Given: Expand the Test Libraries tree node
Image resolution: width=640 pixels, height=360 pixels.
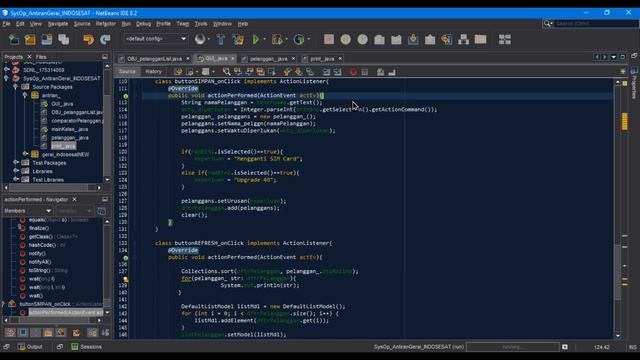Looking at the screenshot, I should click(x=16, y=179).
